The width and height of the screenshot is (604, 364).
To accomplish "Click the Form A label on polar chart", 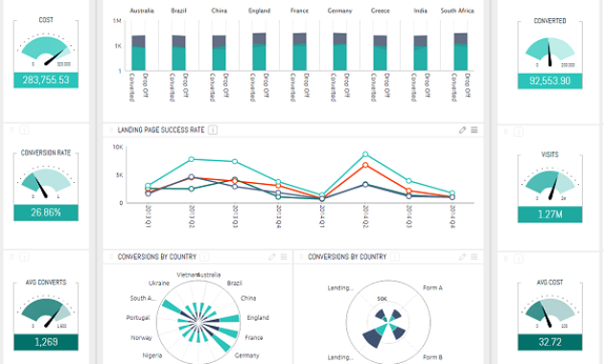I will [x=432, y=287].
